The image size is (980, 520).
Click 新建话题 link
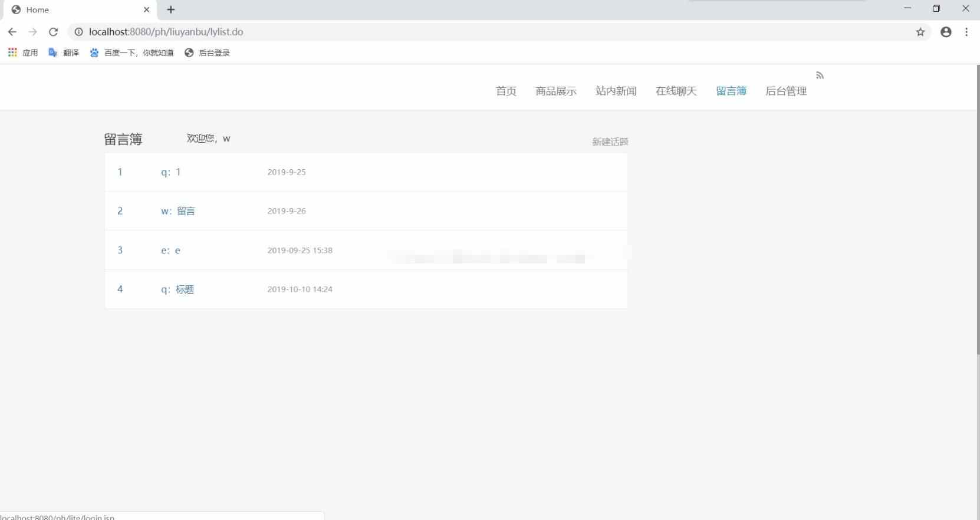pyautogui.click(x=610, y=141)
